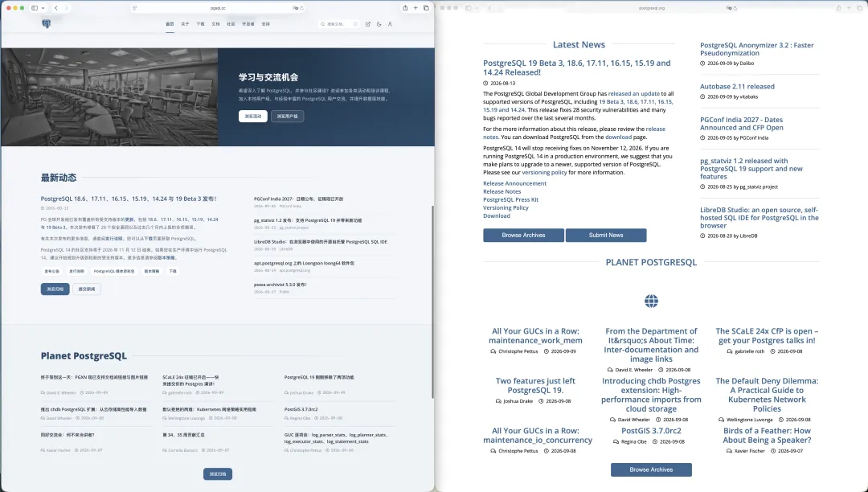Open the PostgreSQL 19 Beta 3 Released headline
The height and width of the screenshot is (492, 868).
(x=577, y=68)
